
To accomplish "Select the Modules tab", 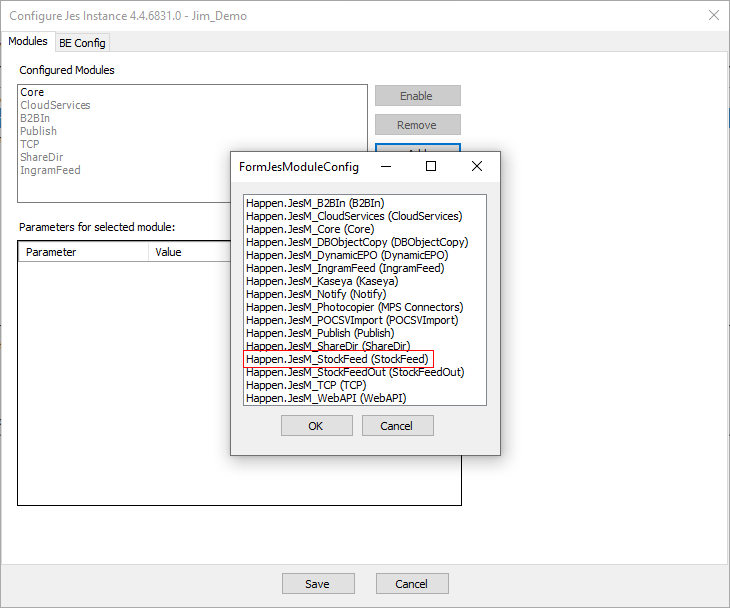I will [28, 42].
